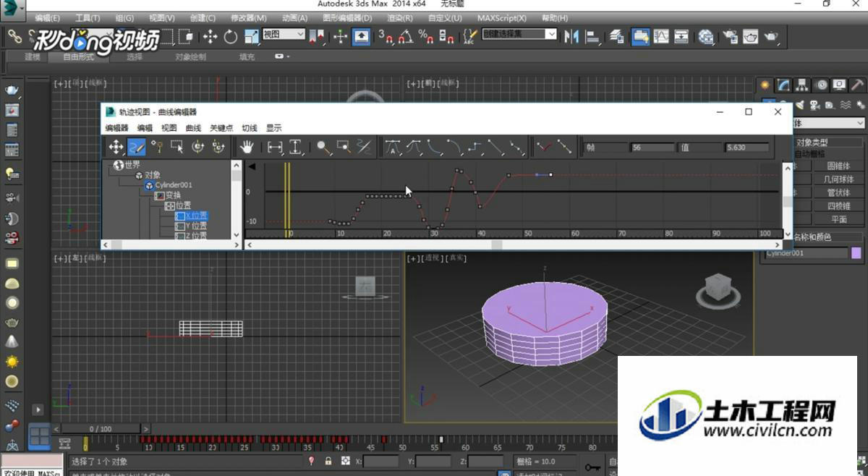Image resolution: width=868 pixels, height=476 pixels.
Task: Activate the Pan hand tool
Action: coord(247,147)
